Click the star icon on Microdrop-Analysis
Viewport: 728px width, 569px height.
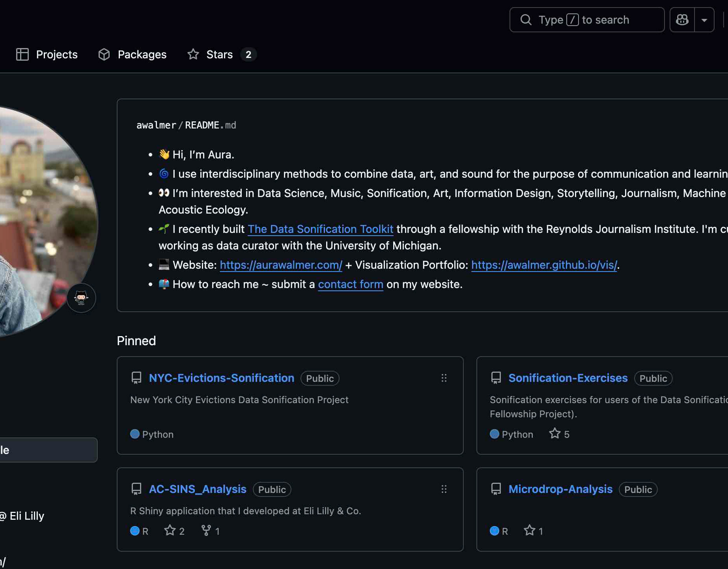529,531
